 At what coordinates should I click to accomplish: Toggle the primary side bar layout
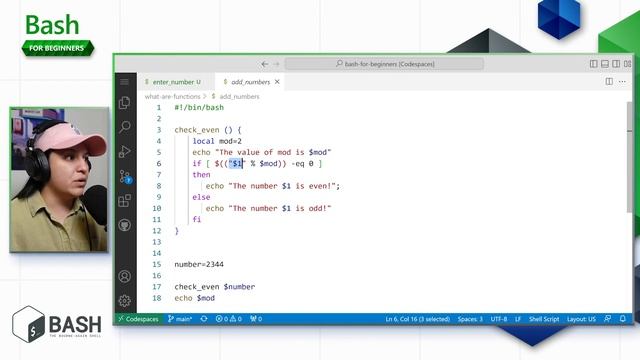(593, 64)
